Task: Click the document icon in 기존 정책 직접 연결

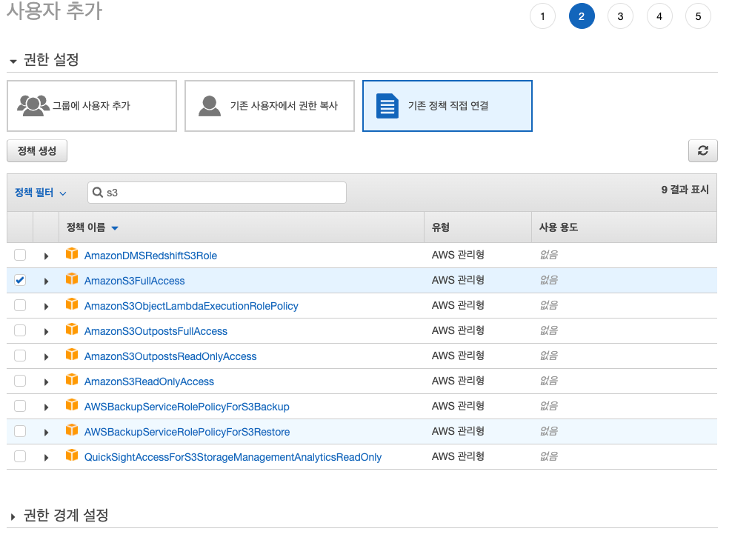Action: pyautogui.click(x=387, y=106)
